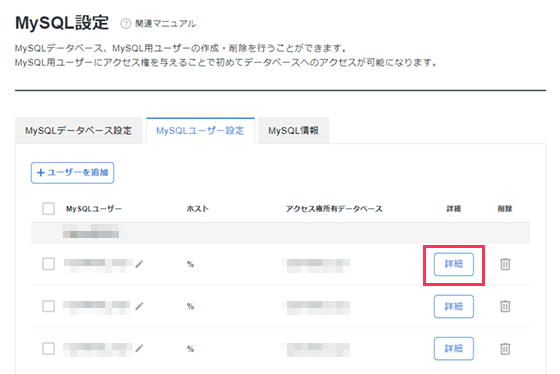
Task: Click the % host value in first user row
Action: (190, 264)
